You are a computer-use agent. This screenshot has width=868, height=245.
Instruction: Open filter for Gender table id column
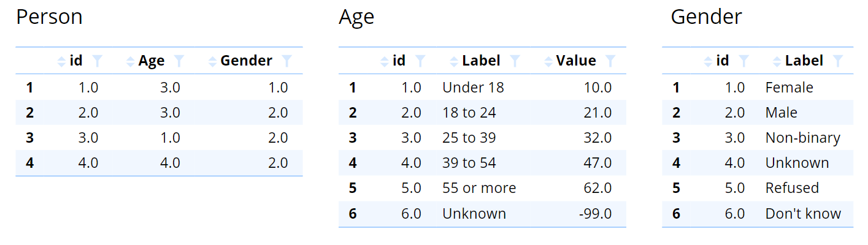coord(743,61)
